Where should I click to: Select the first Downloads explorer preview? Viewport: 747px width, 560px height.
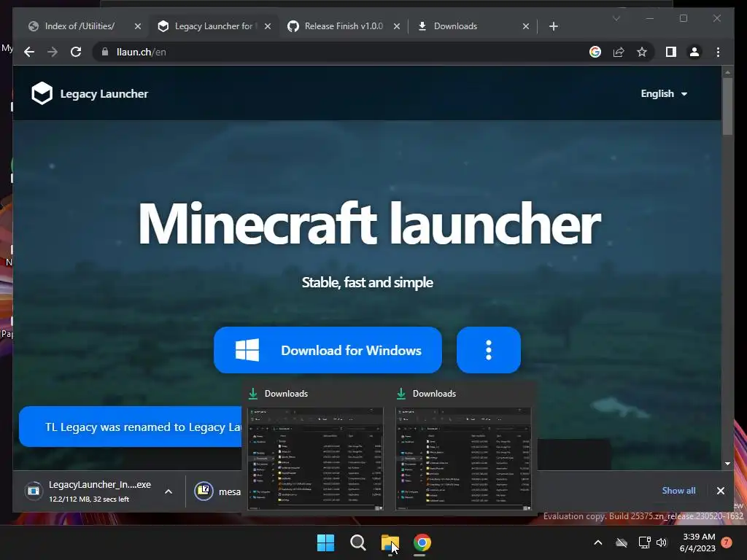click(315, 459)
